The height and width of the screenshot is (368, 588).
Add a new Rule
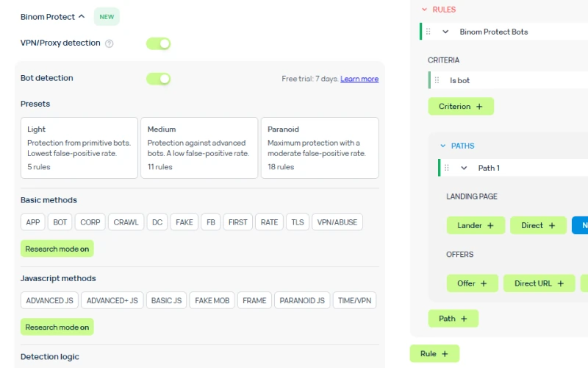pyautogui.click(x=434, y=354)
